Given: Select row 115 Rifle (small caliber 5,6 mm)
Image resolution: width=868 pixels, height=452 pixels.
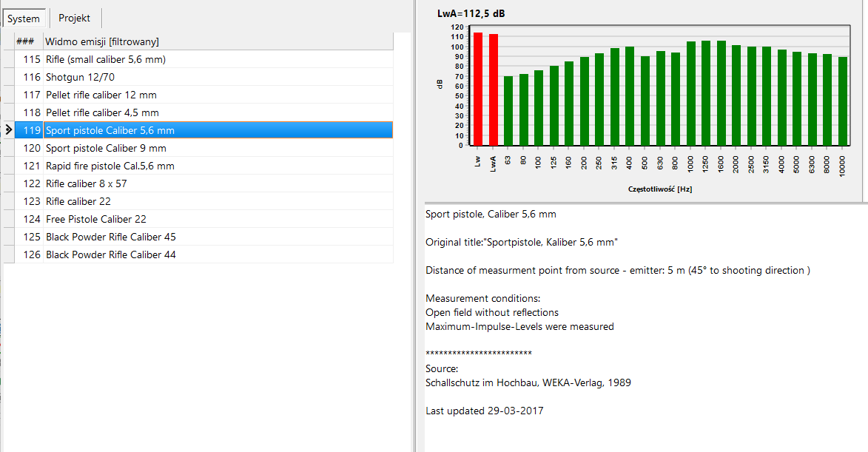Looking at the screenshot, I should pyautogui.click(x=203, y=59).
